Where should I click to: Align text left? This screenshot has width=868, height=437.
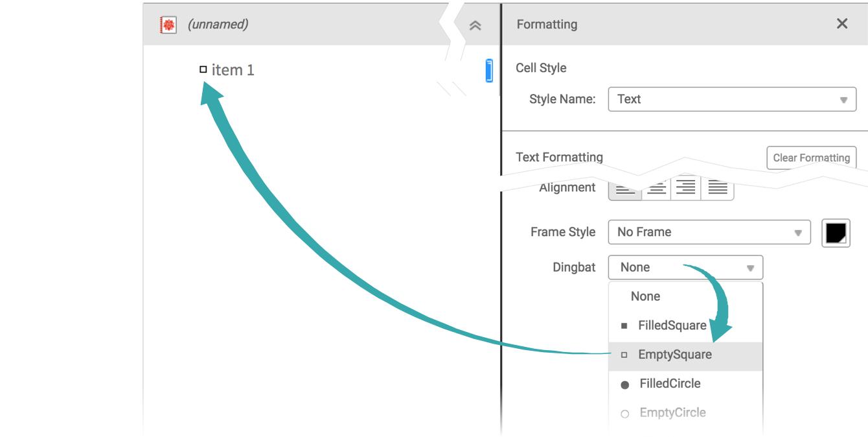coord(625,189)
